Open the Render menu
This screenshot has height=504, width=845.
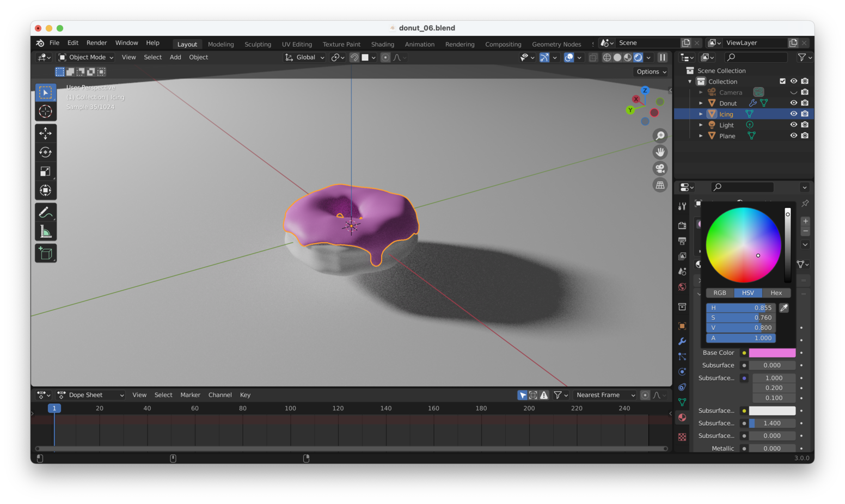coord(96,43)
